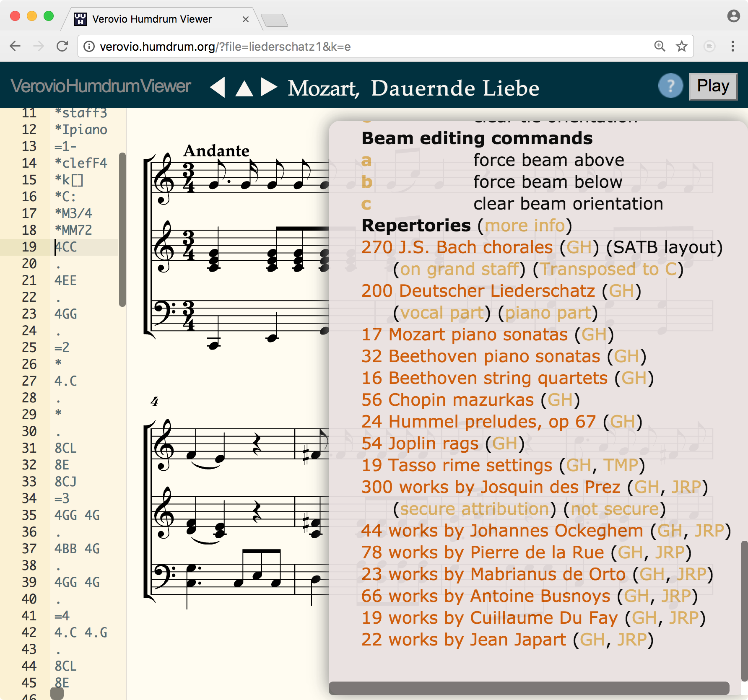The width and height of the screenshot is (748, 700).
Task: Click editor line 18 '*MM72'
Action: coord(73,230)
